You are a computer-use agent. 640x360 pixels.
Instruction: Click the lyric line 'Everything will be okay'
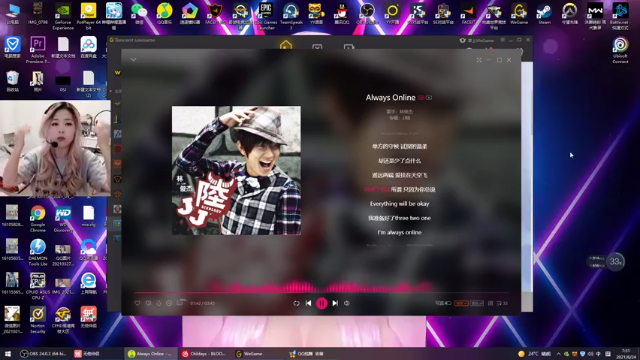click(400, 204)
